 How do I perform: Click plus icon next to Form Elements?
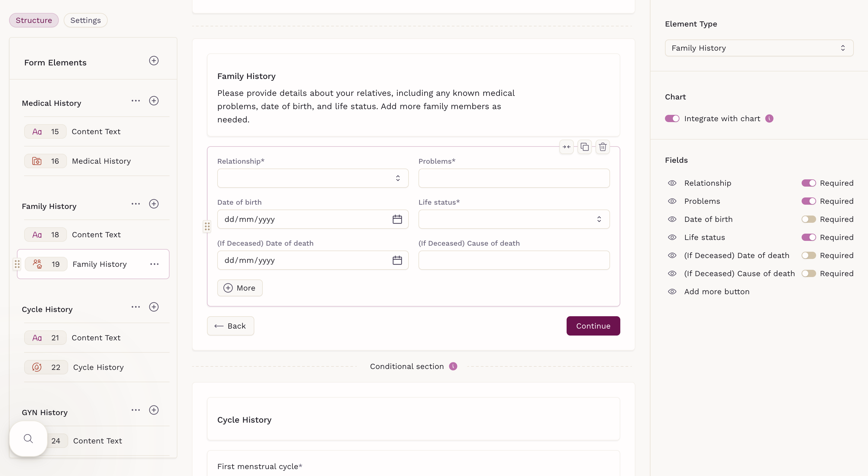click(x=154, y=61)
